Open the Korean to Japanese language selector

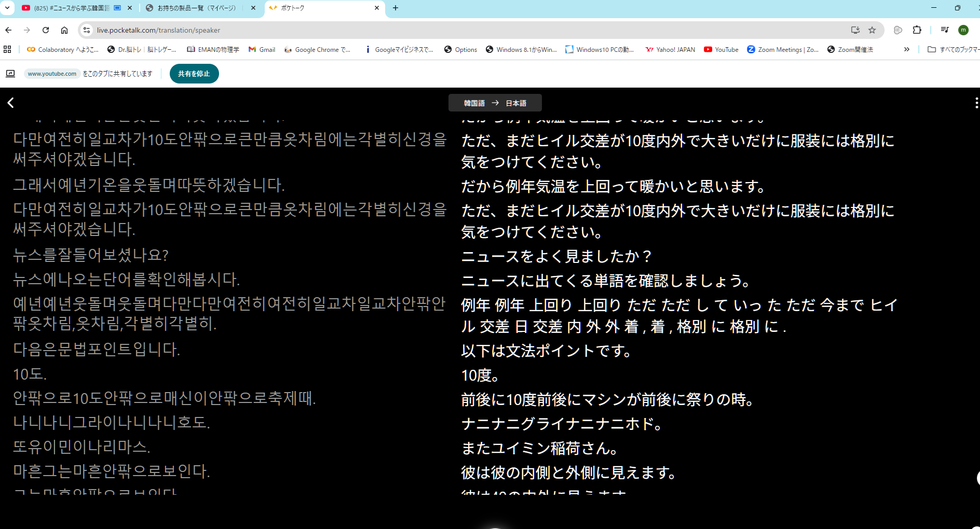click(x=495, y=103)
